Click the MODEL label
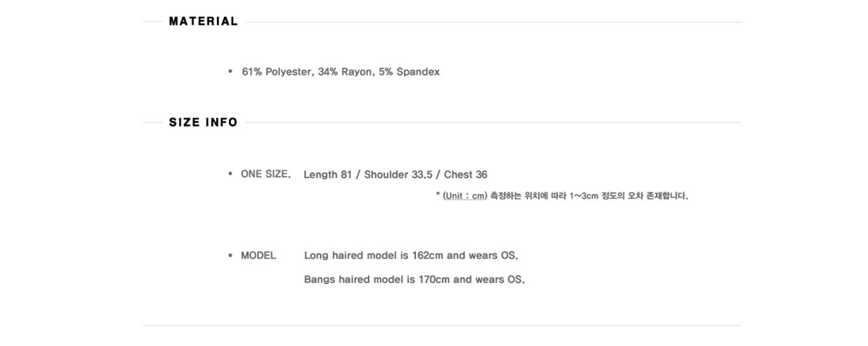The image size is (868, 346). coord(258,255)
